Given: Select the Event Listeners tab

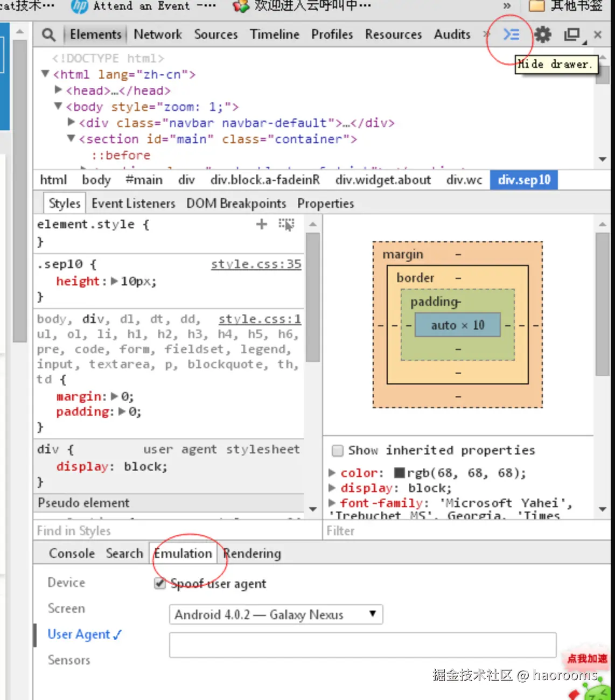Looking at the screenshot, I should pos(134,204).
